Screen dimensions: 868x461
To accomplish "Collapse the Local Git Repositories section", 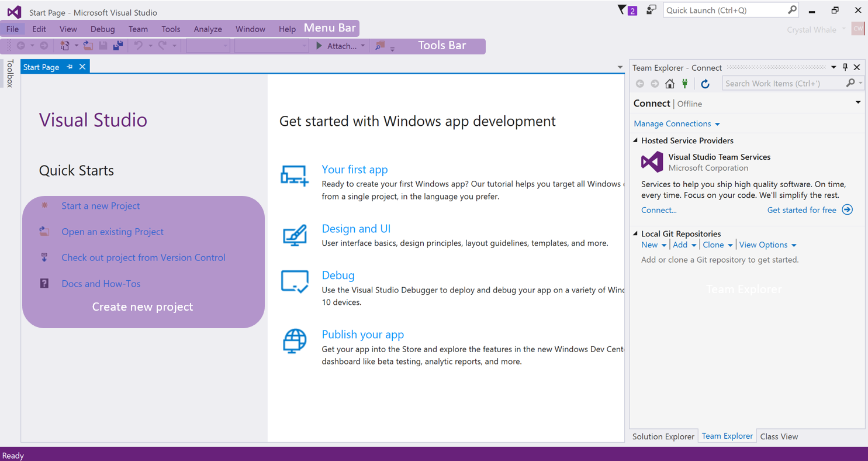I will pyautogui.click(x=635, y=233).
